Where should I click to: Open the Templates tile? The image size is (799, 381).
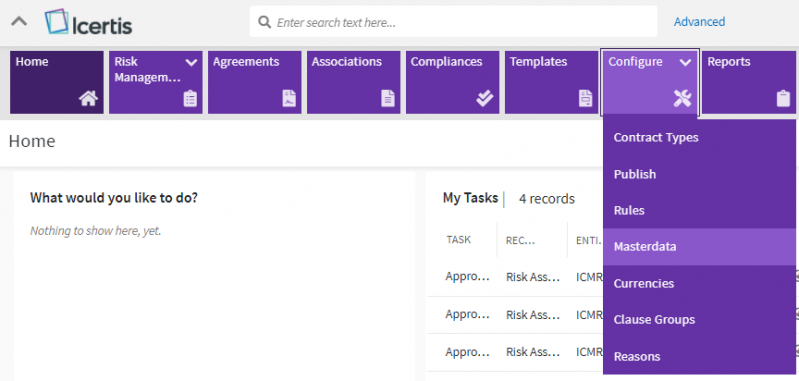coord(551,82)
